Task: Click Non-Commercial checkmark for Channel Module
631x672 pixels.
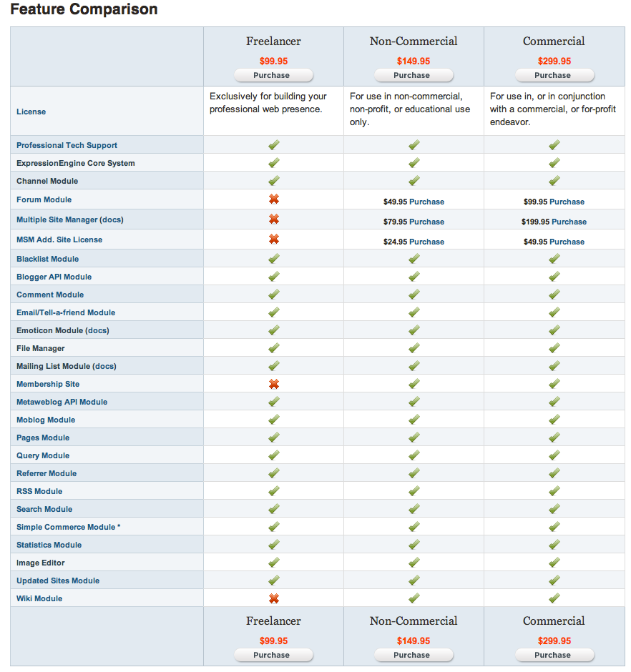Action: pyautogui.click(x=414, y=181)
